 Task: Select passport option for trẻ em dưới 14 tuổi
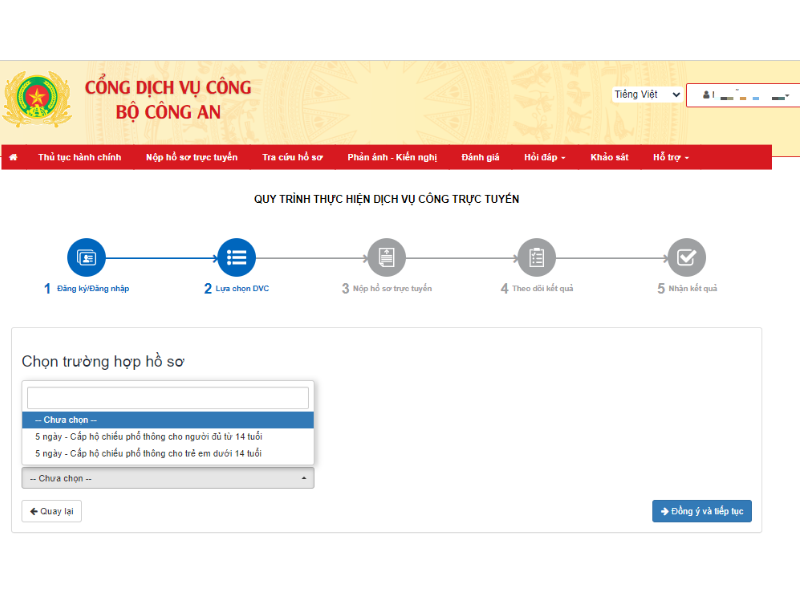click(x=148, y=454)
